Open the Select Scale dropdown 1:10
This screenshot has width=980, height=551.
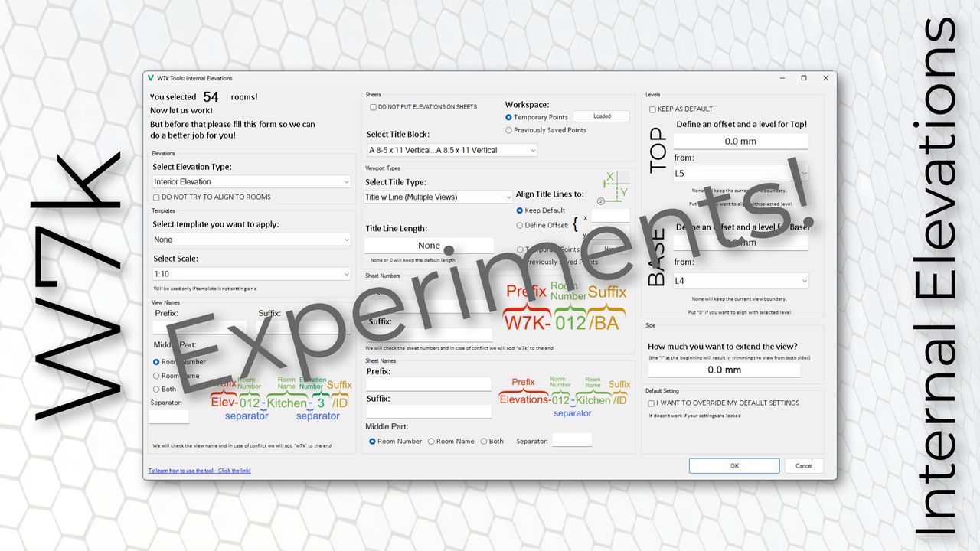[x=251, y=273]
